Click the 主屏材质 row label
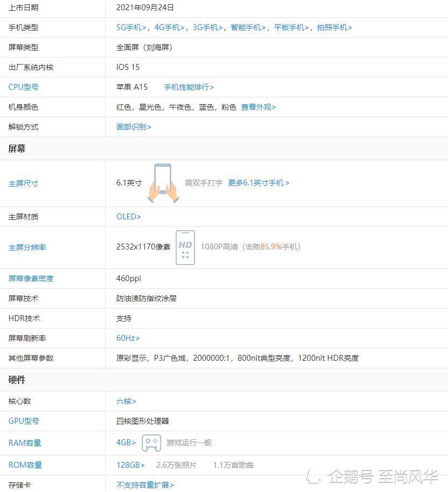448x492 pixels. click(24, 217)
